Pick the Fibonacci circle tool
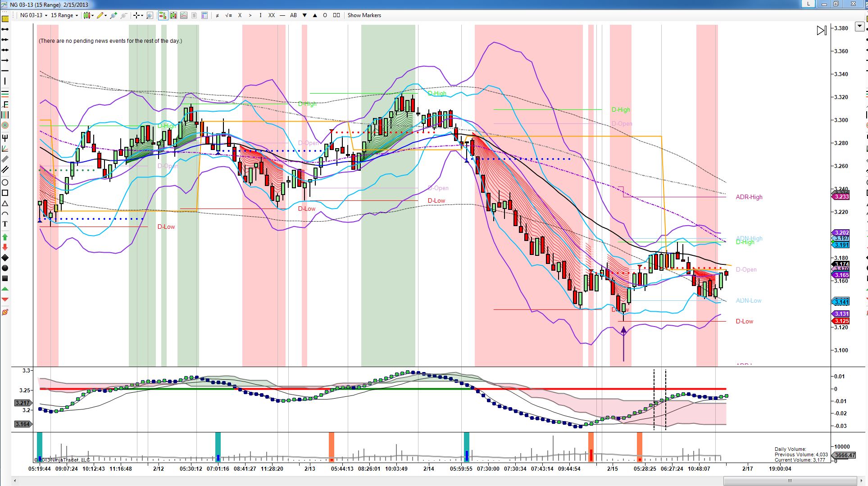This screenshot has width=868, height=486. click(x=5, y=125)
